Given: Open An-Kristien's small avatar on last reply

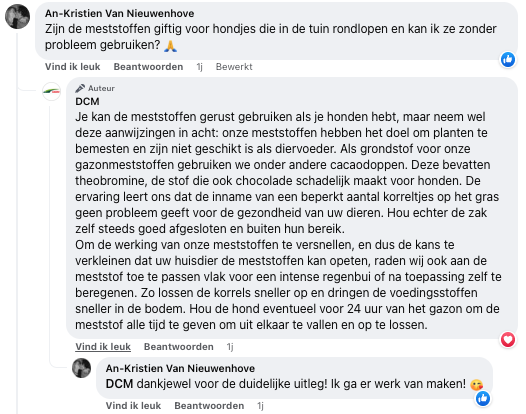Looking at the screenshot, I should coord(82,368).
